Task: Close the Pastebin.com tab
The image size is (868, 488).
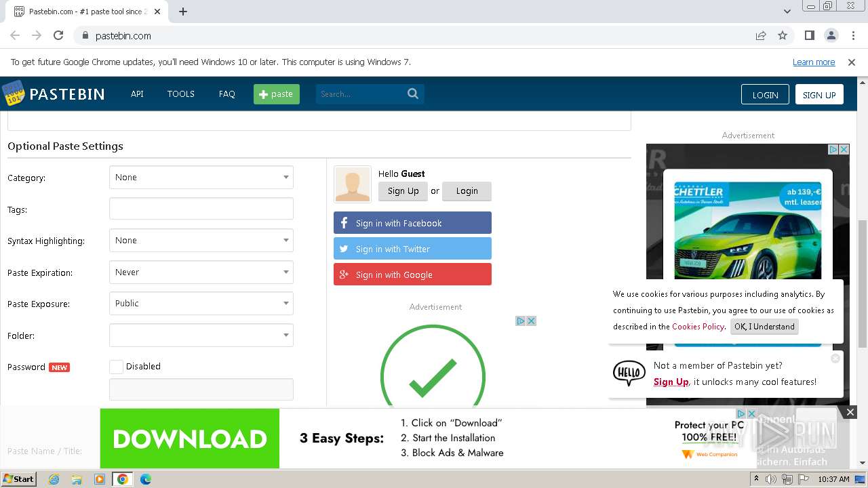Action: 157,12
